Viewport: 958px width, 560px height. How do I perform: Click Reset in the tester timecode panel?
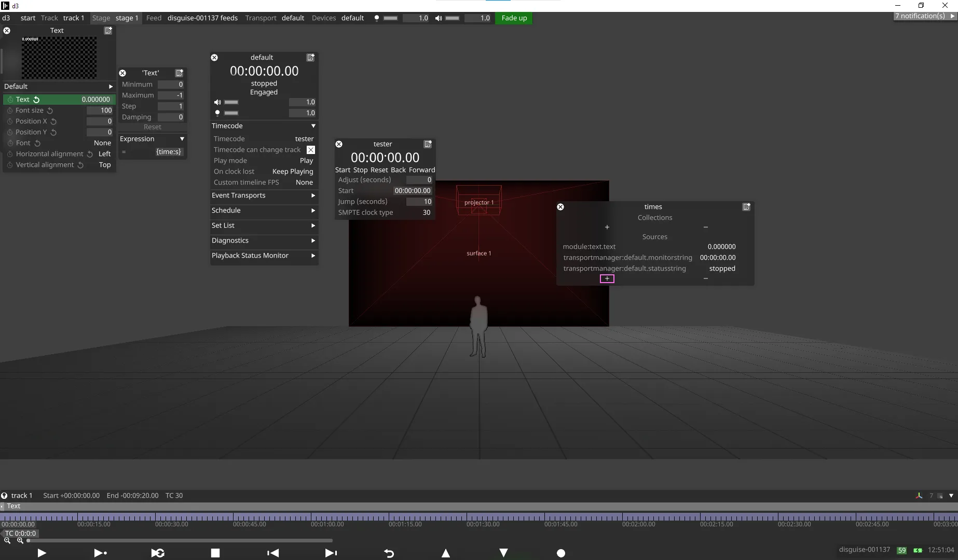coord(379,170)
